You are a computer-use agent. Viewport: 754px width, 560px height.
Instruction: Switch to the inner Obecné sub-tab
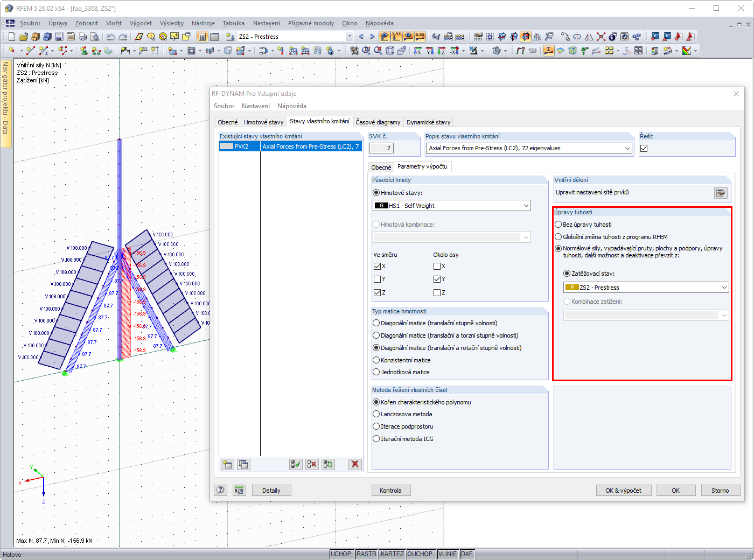pos(381,167)
